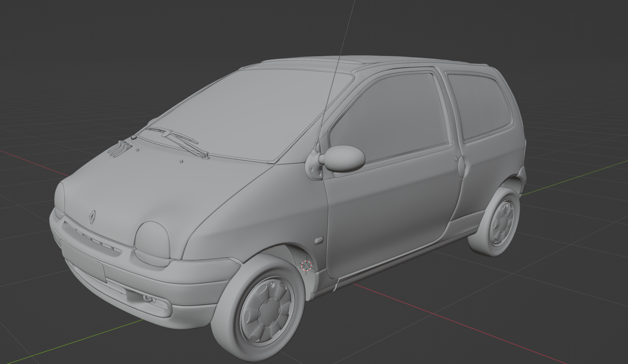Select the hood air vent slats
The image size is (628, 364).
click(119, 149)
